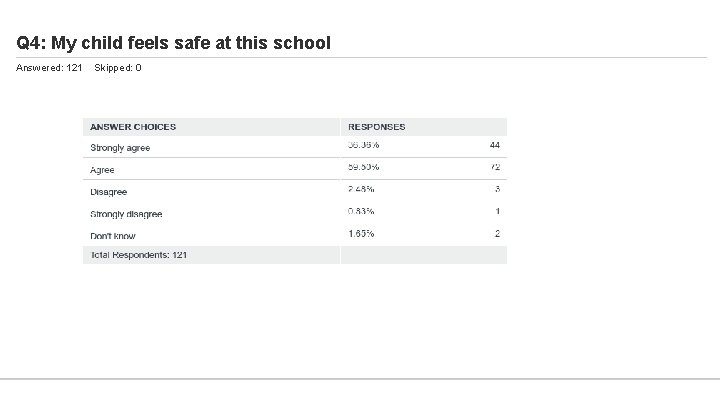Click the count 2 for Don't know
Screen dimensions: 720x405
(x=497, y=233)
